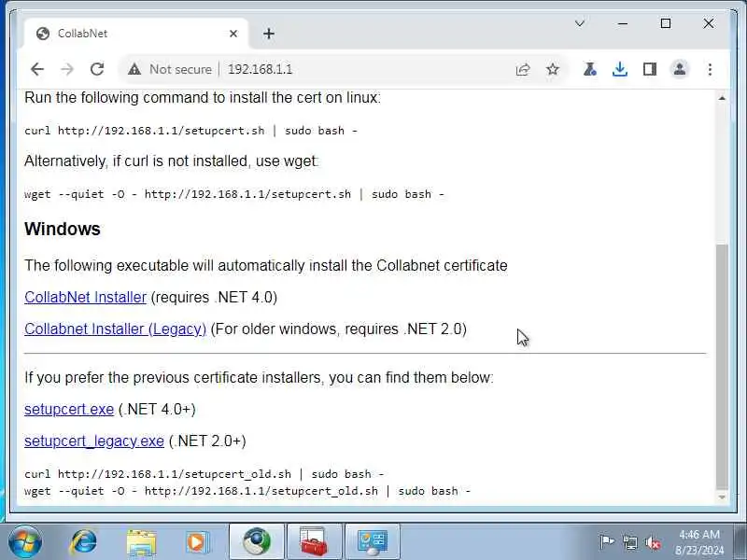
Task: Download setupcert.exe
Action: click(x=69, y=410)
